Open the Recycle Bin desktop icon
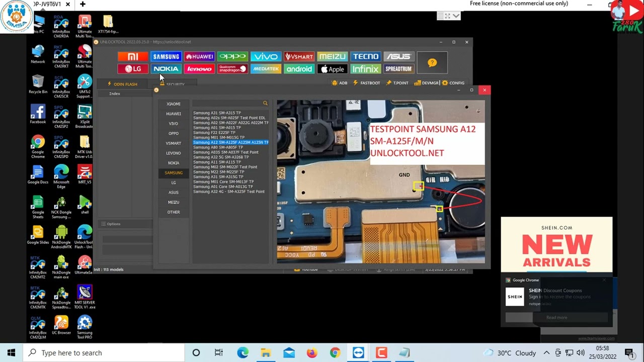The height and width of the screenshot is (362, 644). [x=38, y=84]
